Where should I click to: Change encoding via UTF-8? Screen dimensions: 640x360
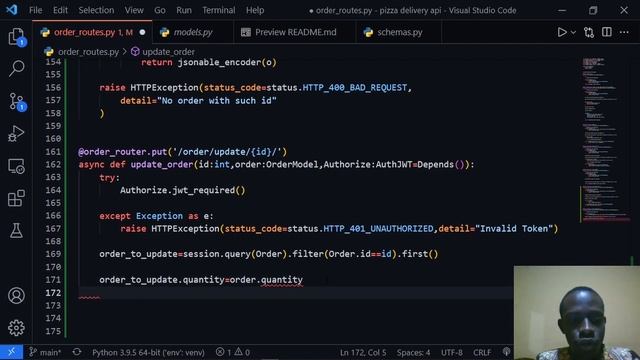click(x=451, y=352)
